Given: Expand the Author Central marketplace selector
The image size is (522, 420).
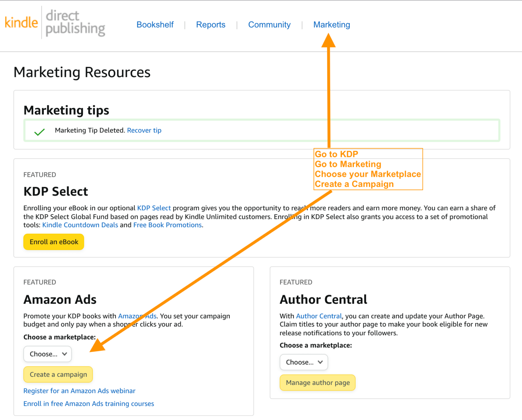Looking at the screenshot, I should pyautogui.click(x=303, y=362).
